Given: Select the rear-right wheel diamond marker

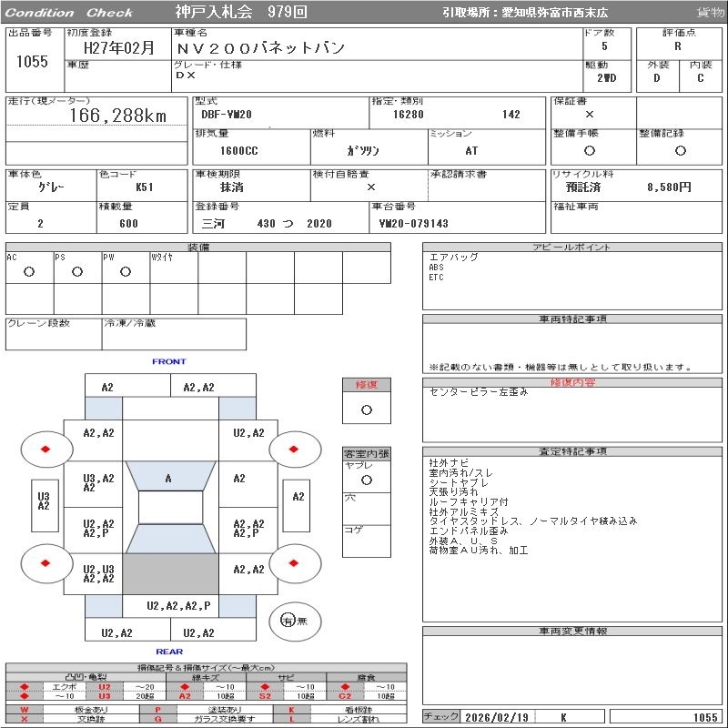Looking at the screenshot, I should point(295,563).
